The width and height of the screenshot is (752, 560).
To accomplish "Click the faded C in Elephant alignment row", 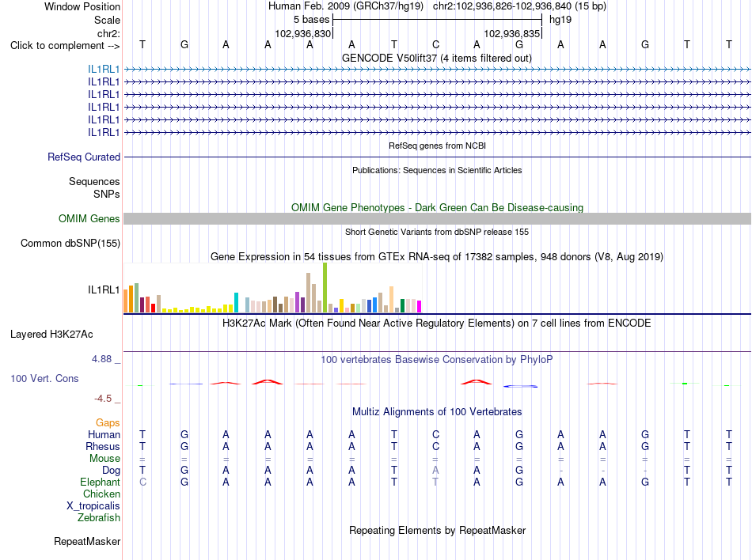I will coord(142,482).
